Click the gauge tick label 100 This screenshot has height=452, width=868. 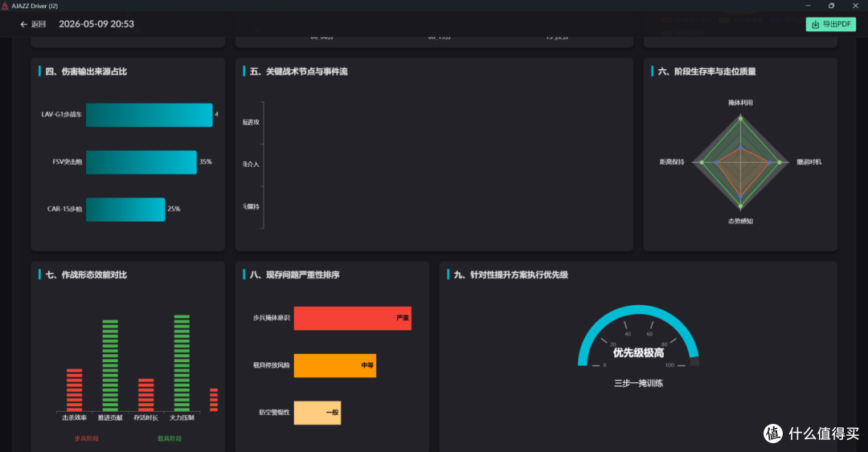669,365
